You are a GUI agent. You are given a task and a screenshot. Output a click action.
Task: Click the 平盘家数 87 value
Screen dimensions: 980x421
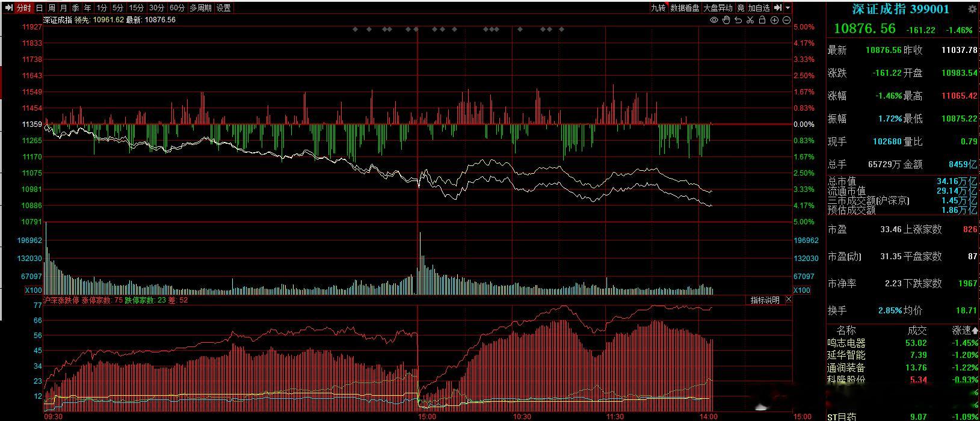pyautogui.click(x=972, y=256)
